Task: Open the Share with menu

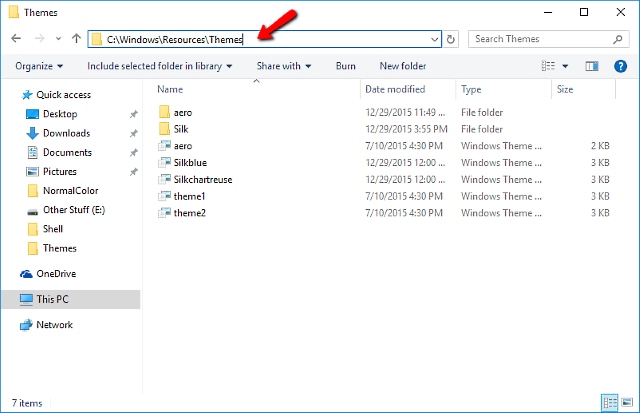Action: point(284,66)
